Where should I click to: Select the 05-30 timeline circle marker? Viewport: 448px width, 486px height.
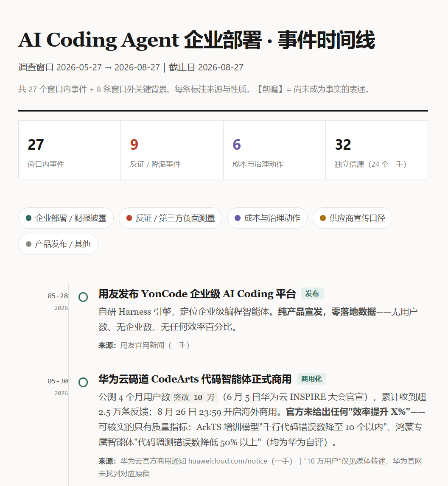coord(83,382)
